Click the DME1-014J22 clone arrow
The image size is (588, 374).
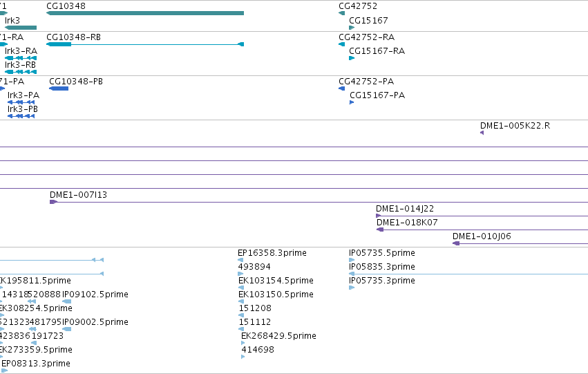(379, 216)
